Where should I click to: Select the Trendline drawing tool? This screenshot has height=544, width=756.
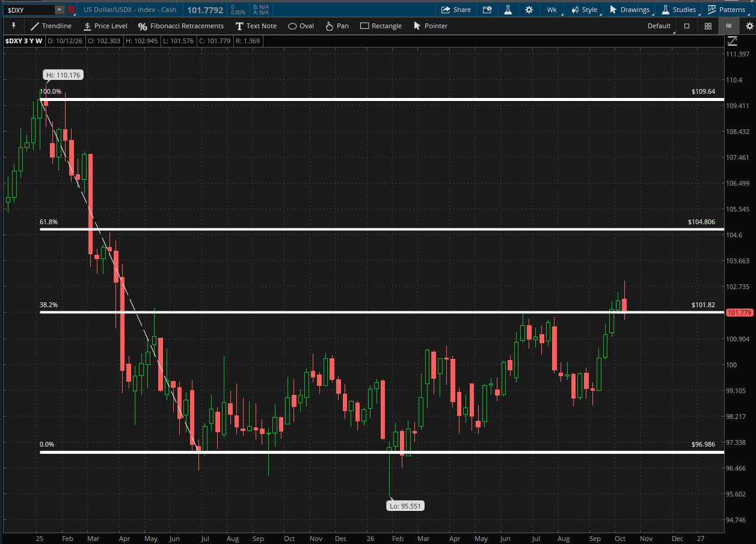[x=51, y=26]
